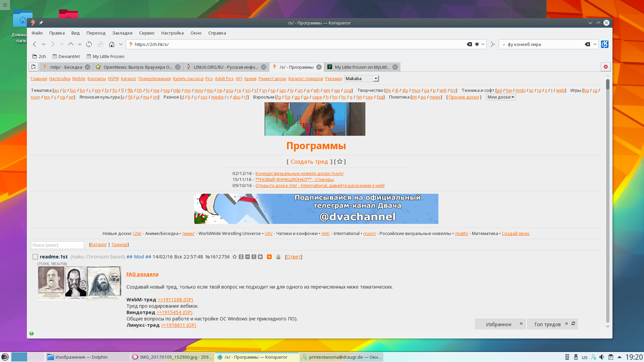The image size is (644, 362).
Task: Open the volume control in system tray
Action: [602, 357]
